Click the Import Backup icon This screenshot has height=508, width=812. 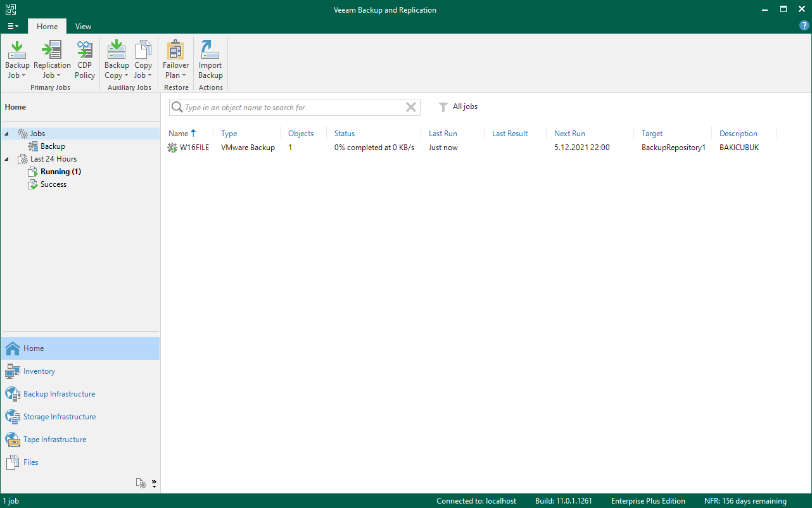tap(210, 50)
